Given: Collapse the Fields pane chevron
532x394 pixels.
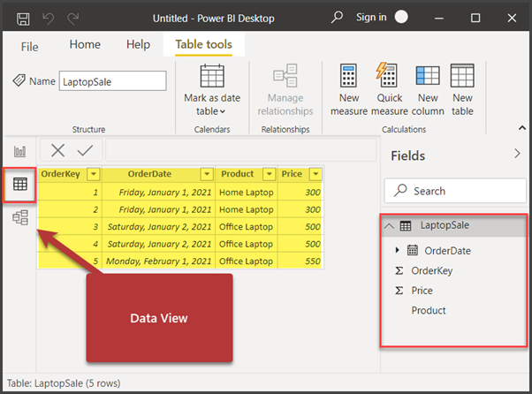Looking at the screenshot, I should (x=517, y=154).
